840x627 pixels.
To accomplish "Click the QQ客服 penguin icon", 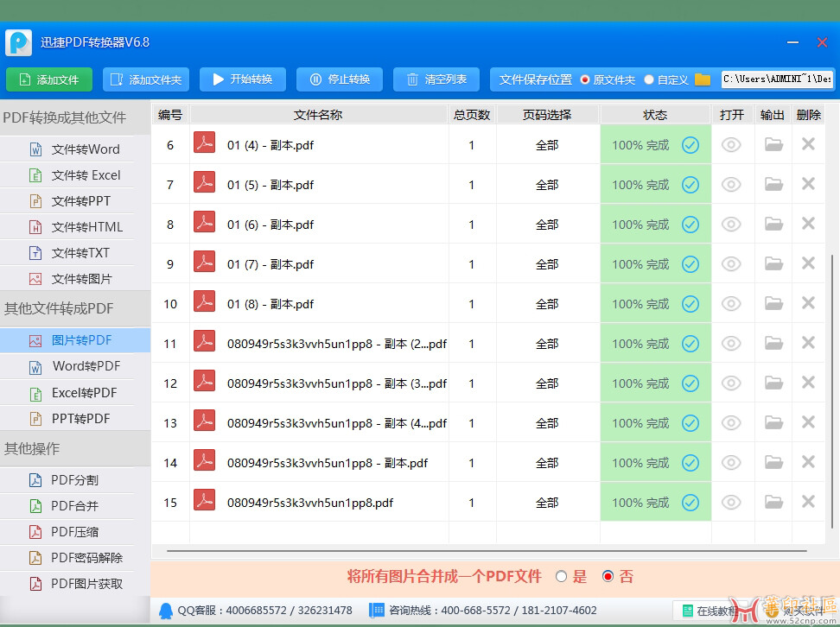I will 165,611.
